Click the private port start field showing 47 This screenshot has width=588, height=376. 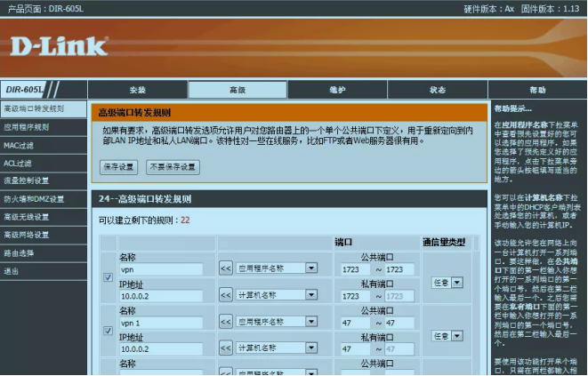(355, 349)
